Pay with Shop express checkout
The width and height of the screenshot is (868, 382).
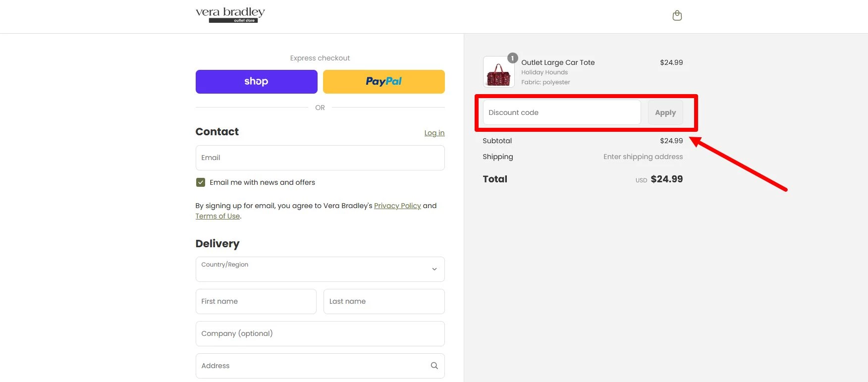pyautogui.click(x=256, y=82)
